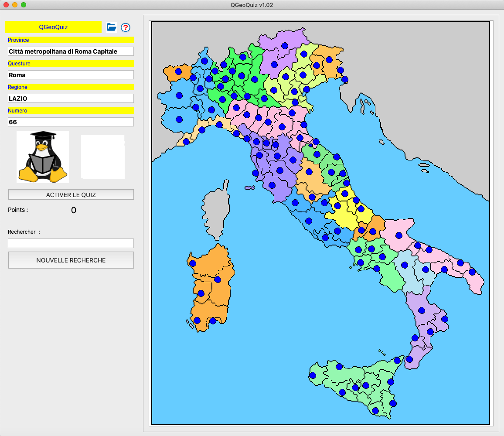The height and width of the screenshot is (436, 504).
Task: Click the Foggia dot in pink Puglia
Action: pyautogui.click(x=399, y=235)
